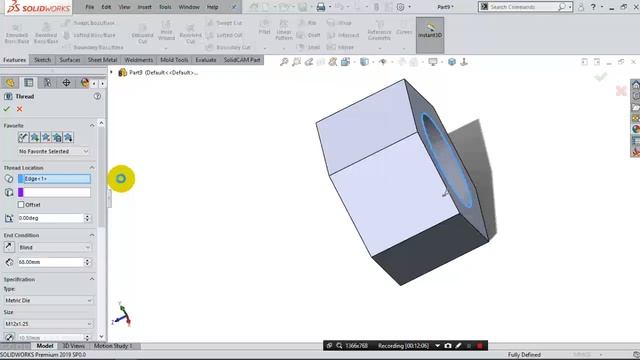The width and height of the screenshot is (640, 360).
Task: Click recorder red stop button
Action: coord(480,346)
